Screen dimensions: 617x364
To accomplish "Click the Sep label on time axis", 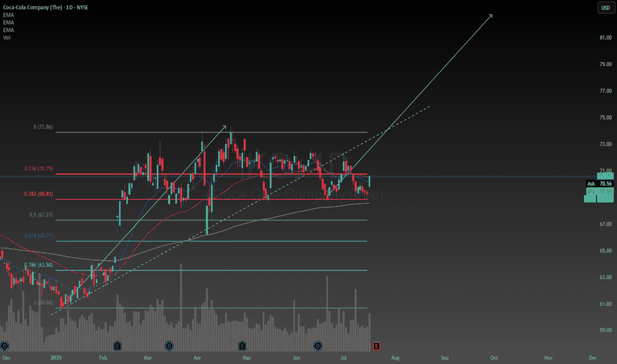I will pos(445,357).
